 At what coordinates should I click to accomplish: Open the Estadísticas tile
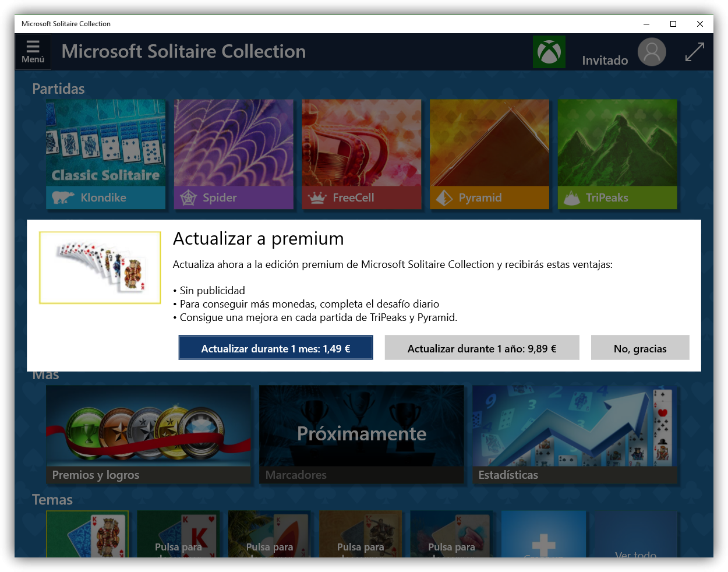pyautogui.click(x=575, y=435)
